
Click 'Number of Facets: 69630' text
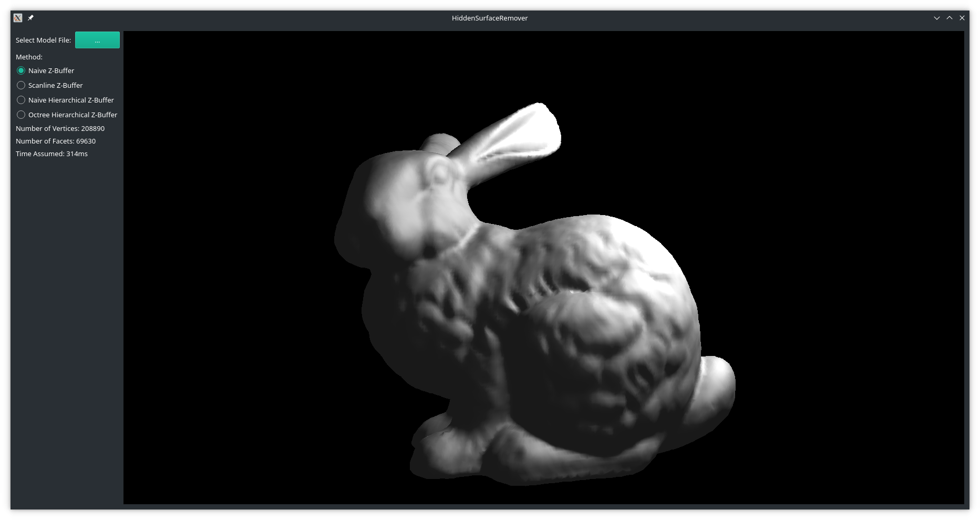pyautogui.click(x=56, y=141)
